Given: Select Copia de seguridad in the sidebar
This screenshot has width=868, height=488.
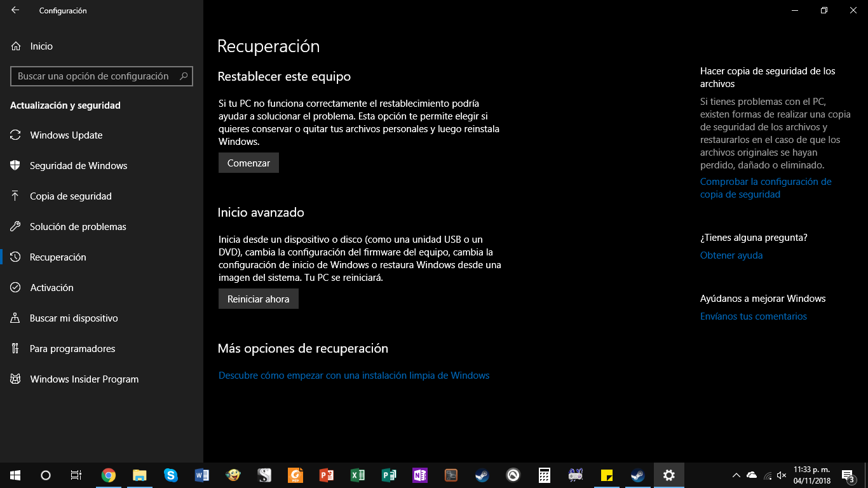Looking at the screenshot, I should pos(102,196).
